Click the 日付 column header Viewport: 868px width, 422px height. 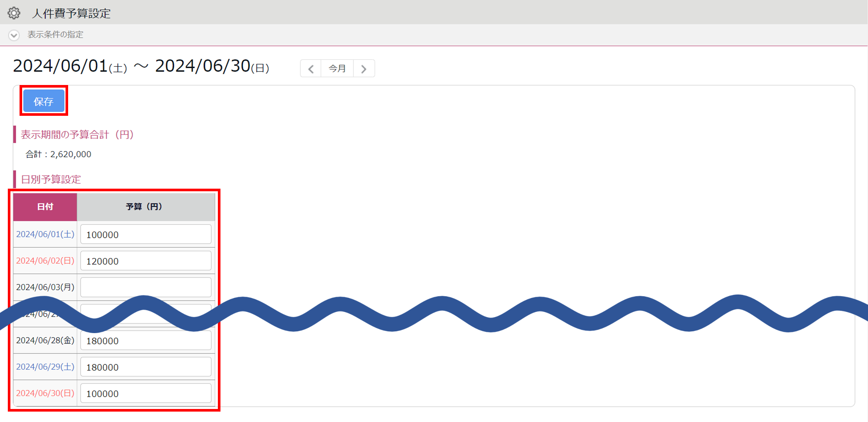point(45,207)
